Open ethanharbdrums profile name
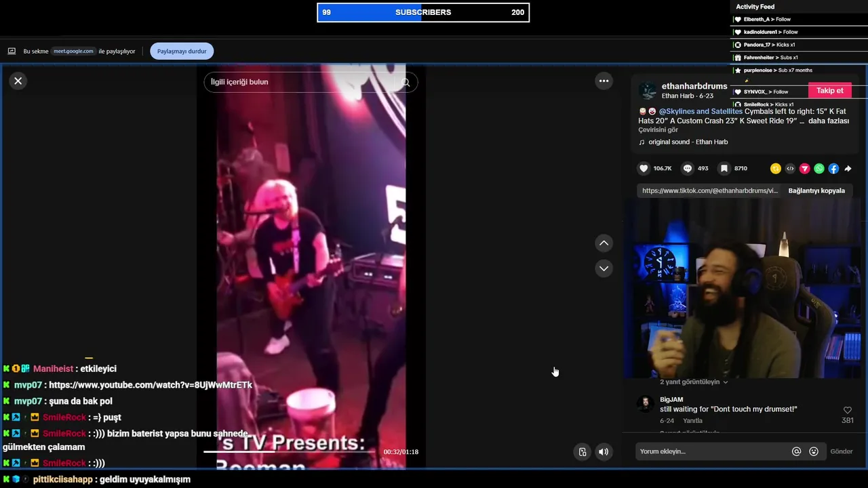The height and width of the screenshot is (488, 868). [694, 86]
